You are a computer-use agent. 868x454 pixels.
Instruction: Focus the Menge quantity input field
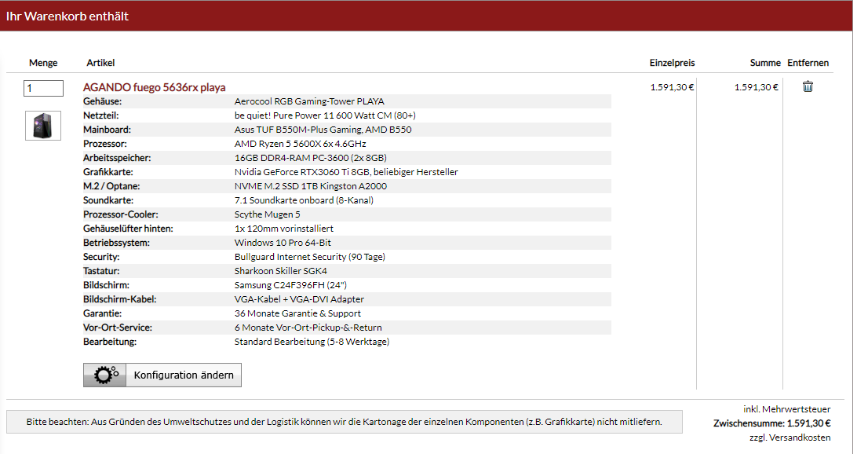coord(43,88)
